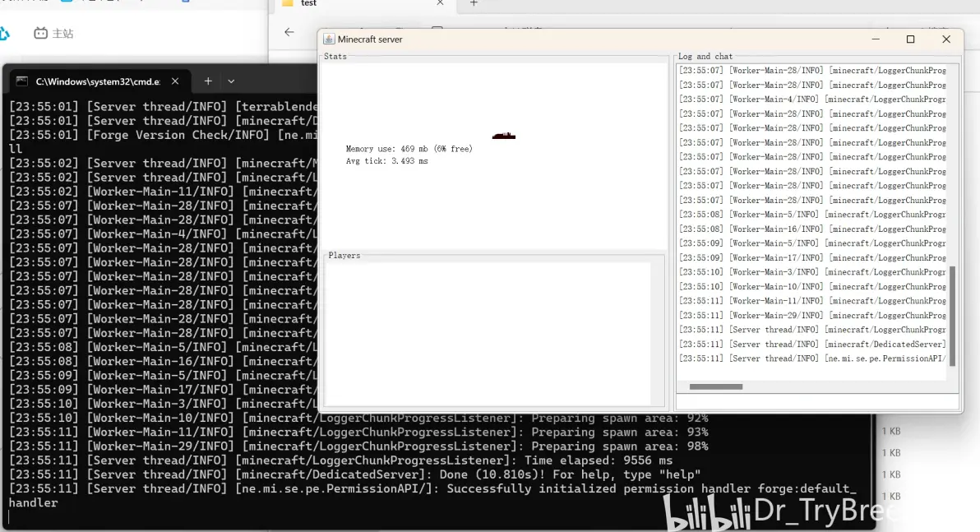Click 'Preparing spawn area: 92%' in the terminal
The image size is (980, 532).
pos(619,419)
